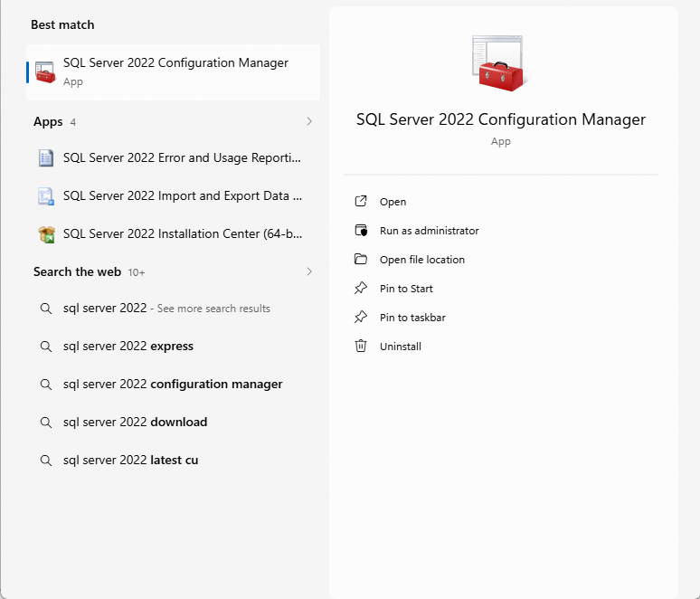Open SQL Server 2022 Installation Center result

coord(182,234)
